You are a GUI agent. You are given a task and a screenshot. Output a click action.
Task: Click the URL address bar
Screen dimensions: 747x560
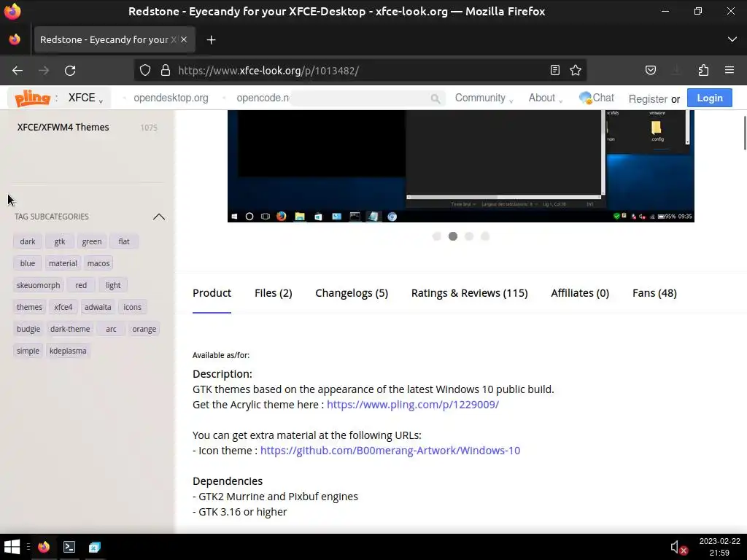point(362,71)
